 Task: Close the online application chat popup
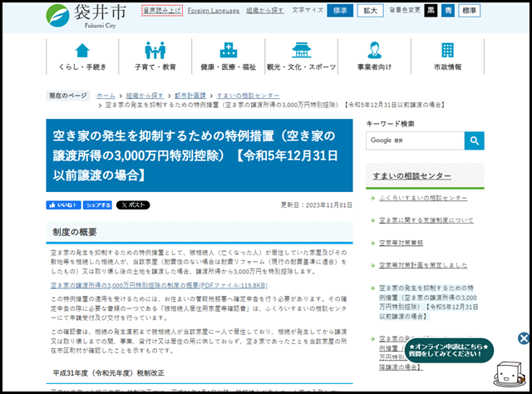pos(524,338)
